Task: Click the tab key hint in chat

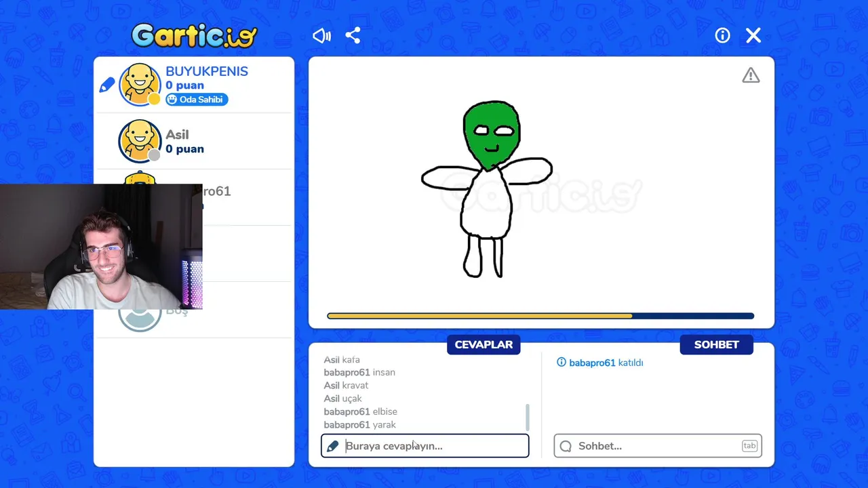Action: [x=749, y=446]
